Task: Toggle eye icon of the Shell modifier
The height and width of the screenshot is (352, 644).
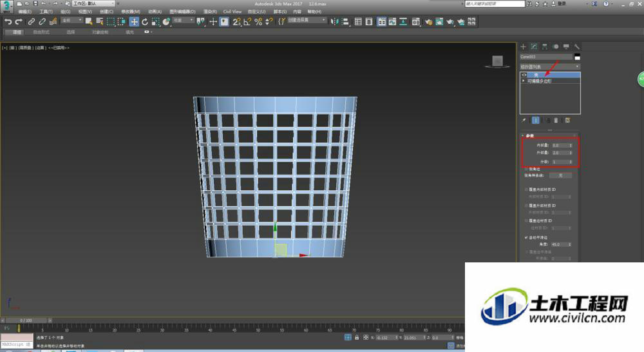Action: click(x=524, y=75)
